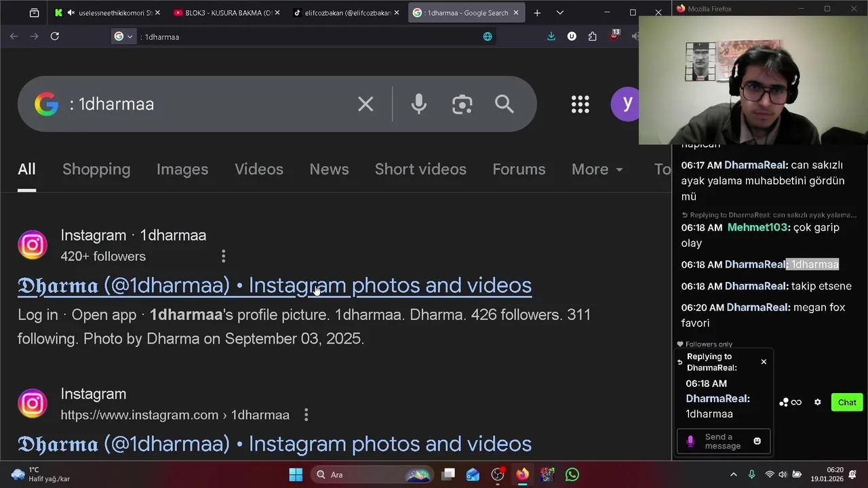Open the round U extension icon

click(572, 37)
